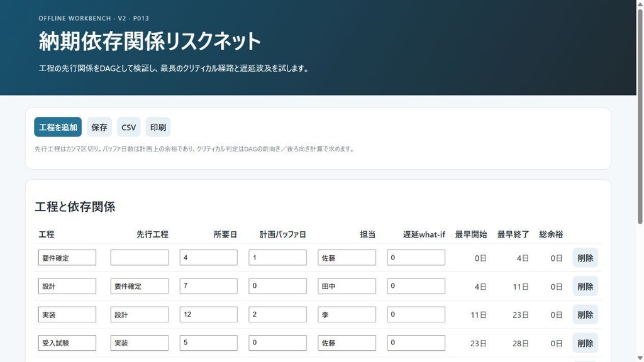The width and height of the screenshot is (644, 362).
Task: Edit predecessor field containing 要件確定 in 設計 row
Action: click(139, 286)
